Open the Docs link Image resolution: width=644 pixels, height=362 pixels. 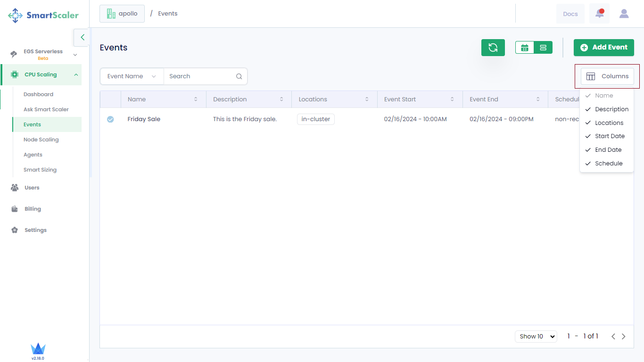pyautogui.click(x=570, y=14)
